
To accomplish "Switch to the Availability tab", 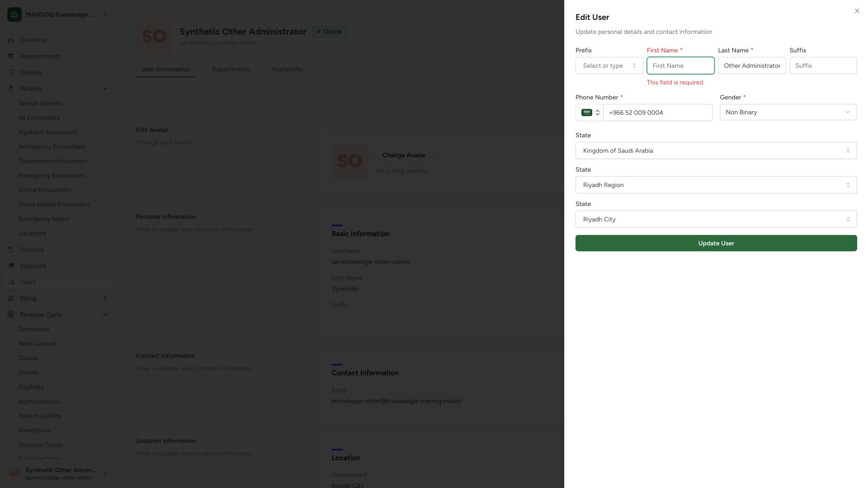I will 287,69.
